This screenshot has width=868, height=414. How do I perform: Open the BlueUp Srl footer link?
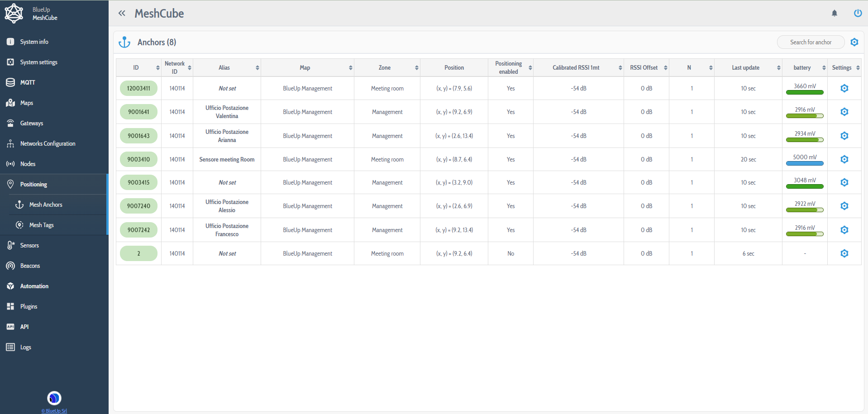pos(54,411)
